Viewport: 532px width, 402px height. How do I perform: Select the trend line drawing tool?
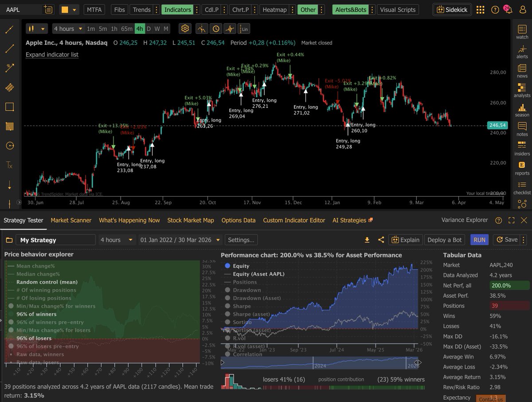coord(9,30)
